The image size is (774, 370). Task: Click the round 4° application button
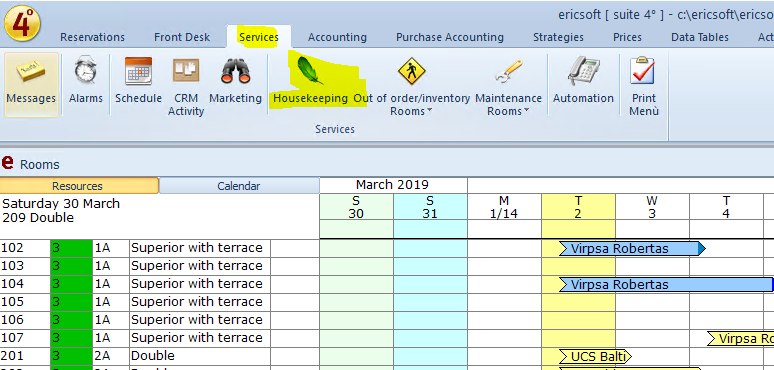click(x=22, y=23)
